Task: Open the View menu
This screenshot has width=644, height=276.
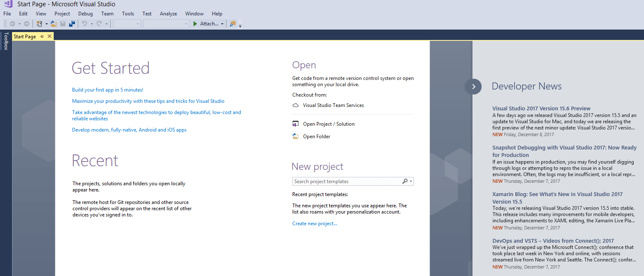Action: (x=41, y=14)
